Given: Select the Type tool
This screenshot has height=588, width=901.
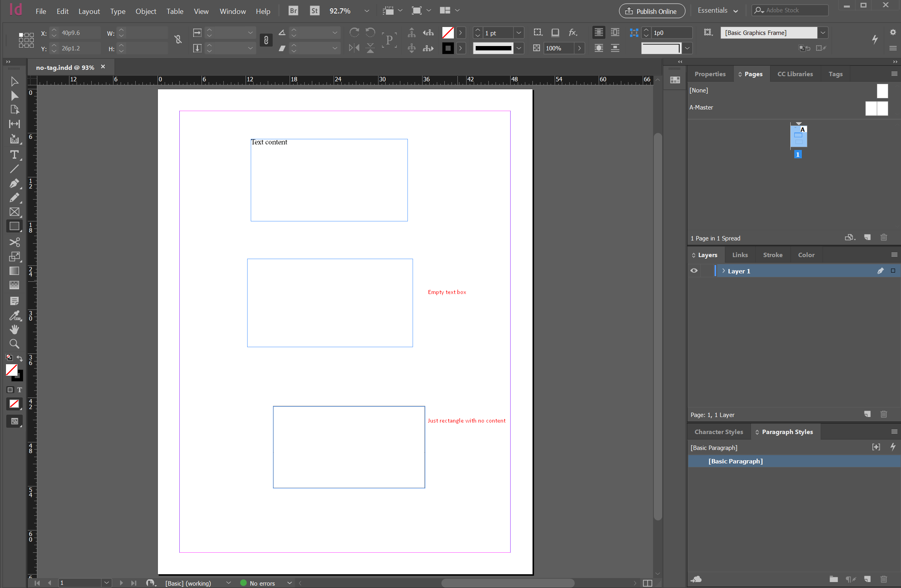Looking at the screenshot, I should coord(14,155).
